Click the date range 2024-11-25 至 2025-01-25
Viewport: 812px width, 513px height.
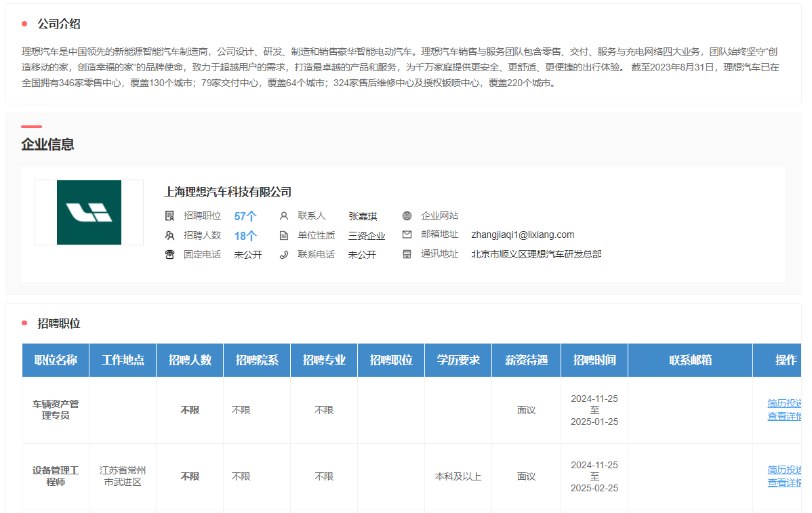[594, 410]
